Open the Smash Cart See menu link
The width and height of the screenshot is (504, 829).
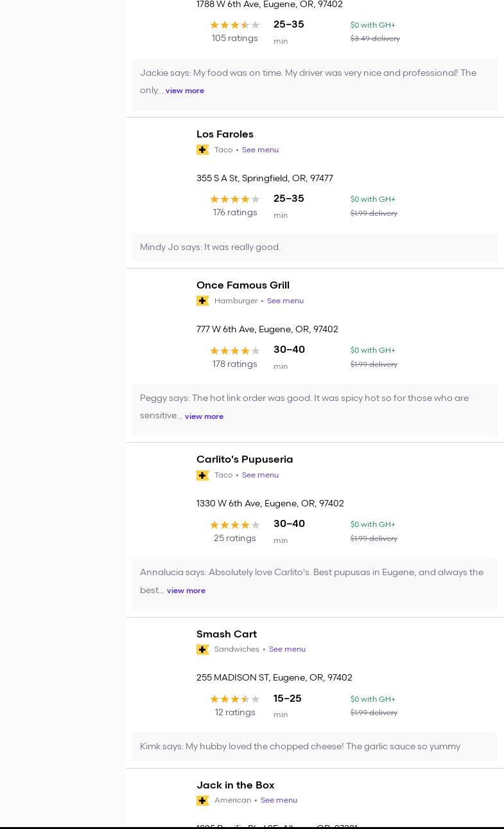tap(287, 649)
